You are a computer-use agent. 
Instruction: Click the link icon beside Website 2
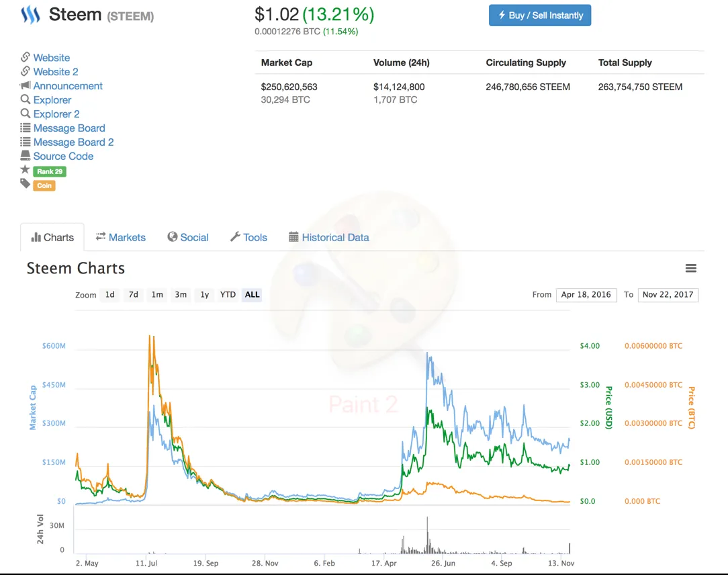coord(25,71)
